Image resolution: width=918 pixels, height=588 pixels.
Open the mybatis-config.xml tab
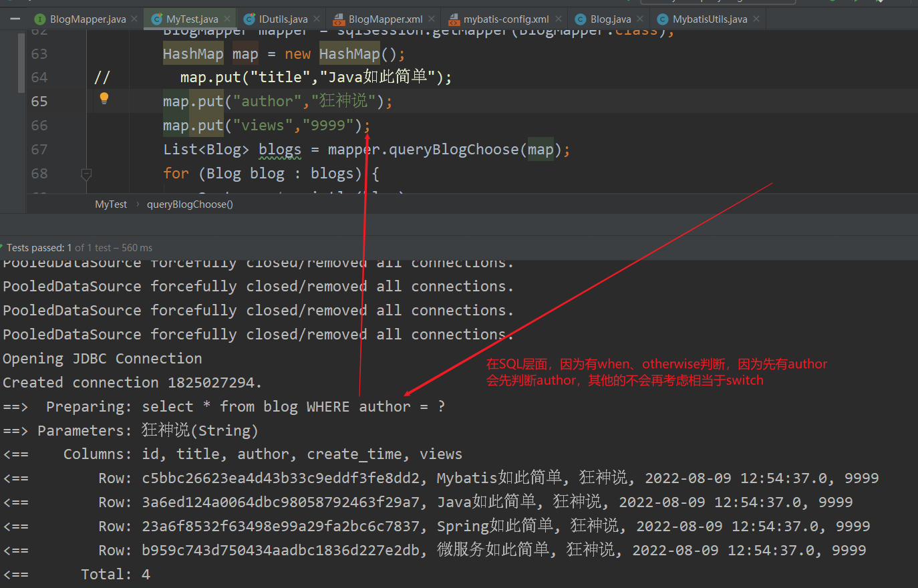click(x=506, y=19)
